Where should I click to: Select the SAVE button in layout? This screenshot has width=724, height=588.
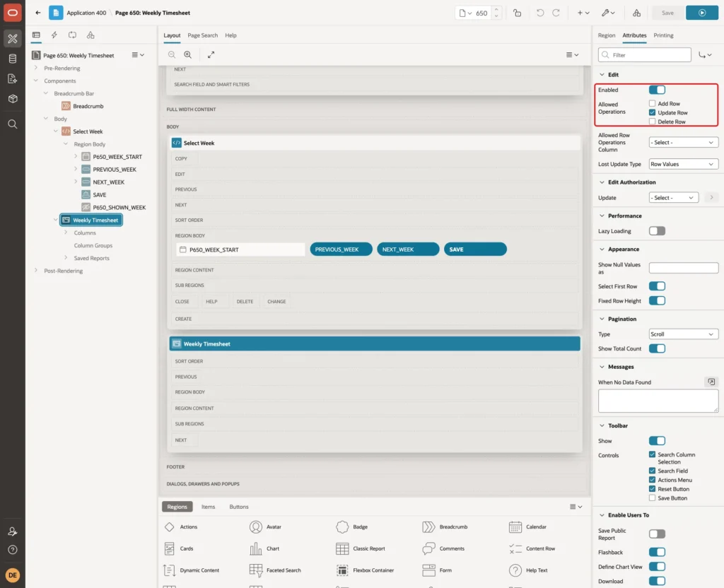pyautogui.click(x=474, y=249)
